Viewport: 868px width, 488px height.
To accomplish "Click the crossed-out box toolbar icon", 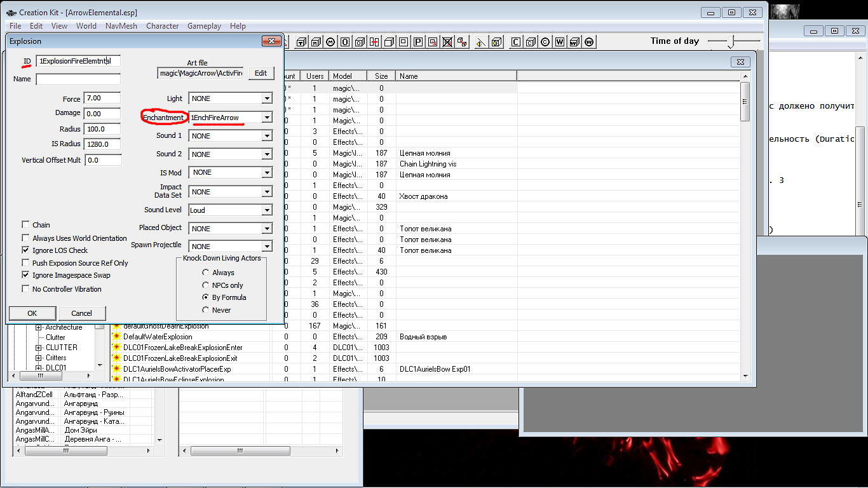I will pyautogui.click(x=447, y=42).
